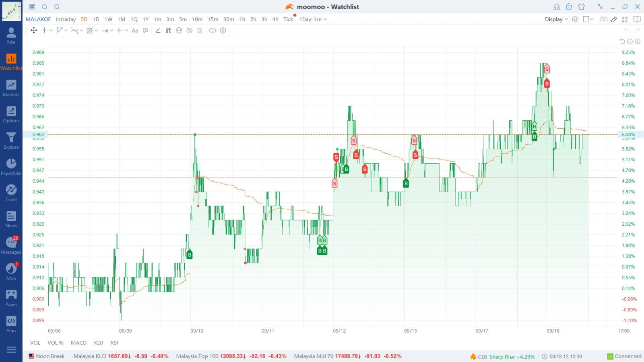Open the Explore screener in sidebar

11,141
